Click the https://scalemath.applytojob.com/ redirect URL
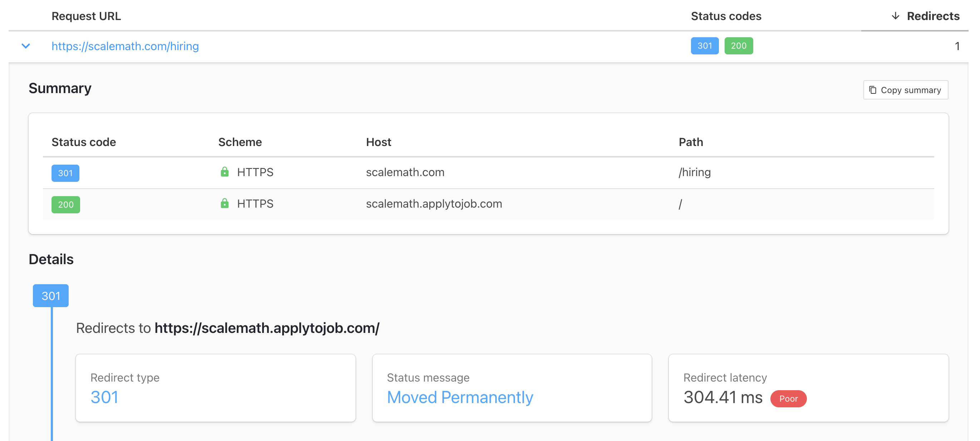980x441 pixels. point(267,328)
